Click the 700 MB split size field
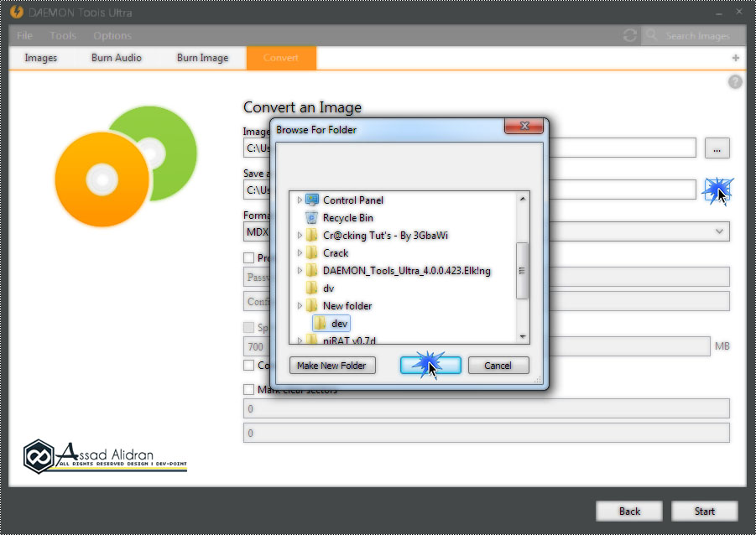Image resolution: width=756 pixels, height=535 pixels. tap(477, 346)
